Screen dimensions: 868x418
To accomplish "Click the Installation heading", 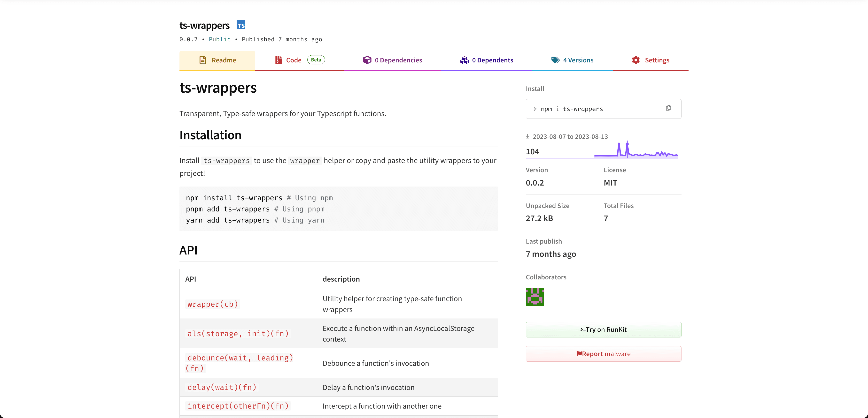I will click(x=211, y=135).
